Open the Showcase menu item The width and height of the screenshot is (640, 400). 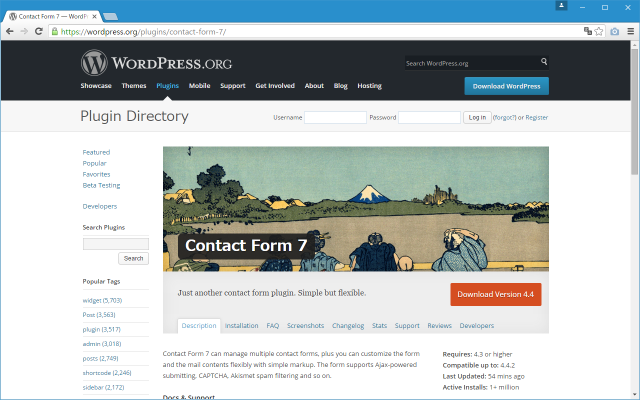click(x=96, y=86)
